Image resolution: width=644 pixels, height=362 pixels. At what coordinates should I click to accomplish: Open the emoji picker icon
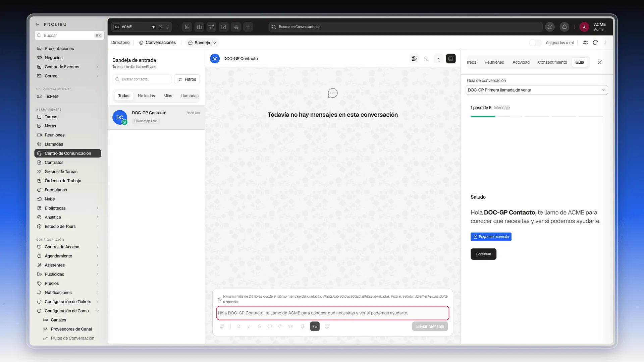[327, 326]
